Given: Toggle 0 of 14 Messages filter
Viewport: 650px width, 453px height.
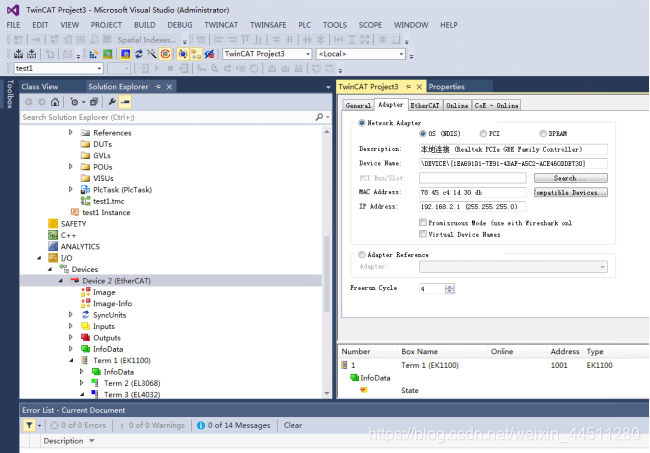Looking at the screenshot, I should click(x=234, y=425).
